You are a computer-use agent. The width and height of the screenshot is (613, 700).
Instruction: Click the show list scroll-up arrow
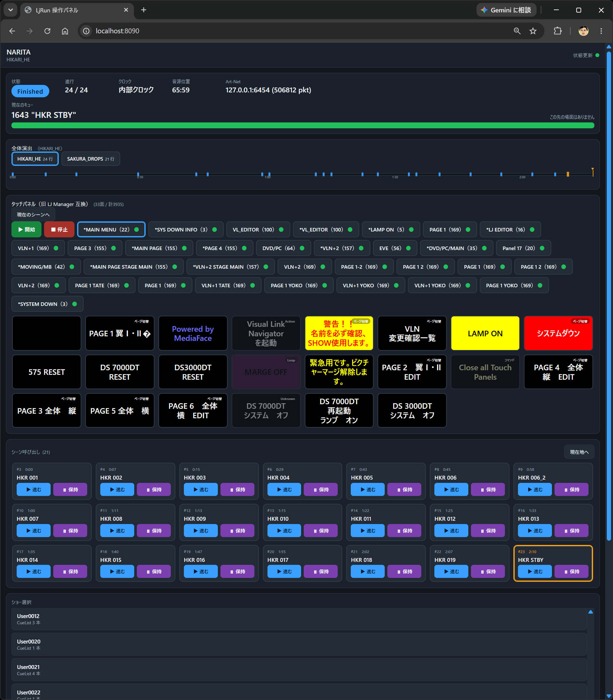[x=590, y=612]
